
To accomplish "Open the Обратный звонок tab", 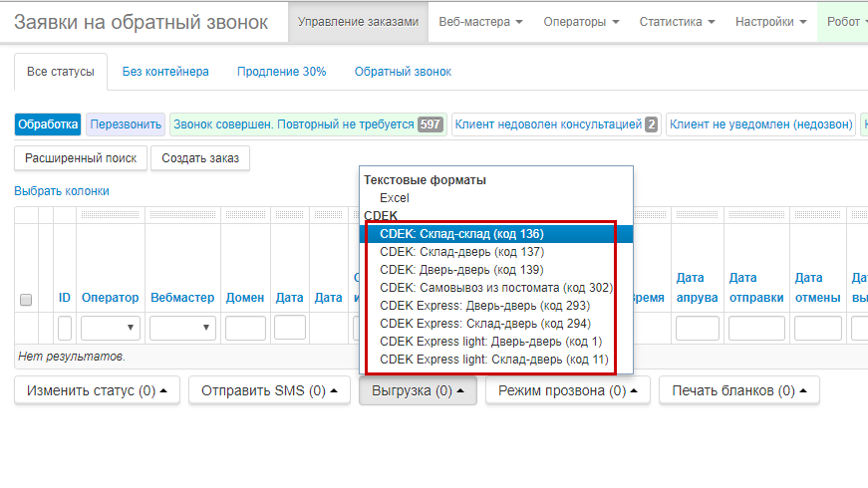I will coord(403,72).
